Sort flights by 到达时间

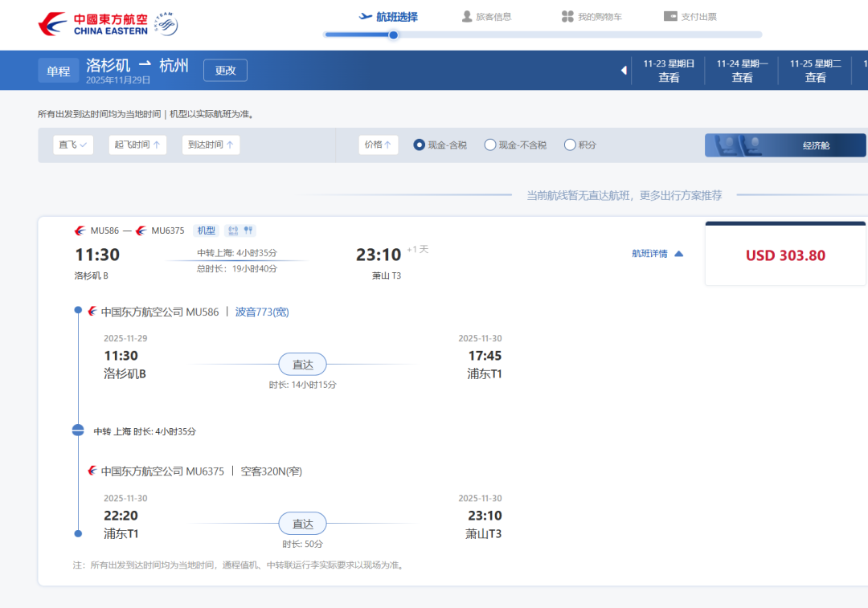(x=211, y=145)
